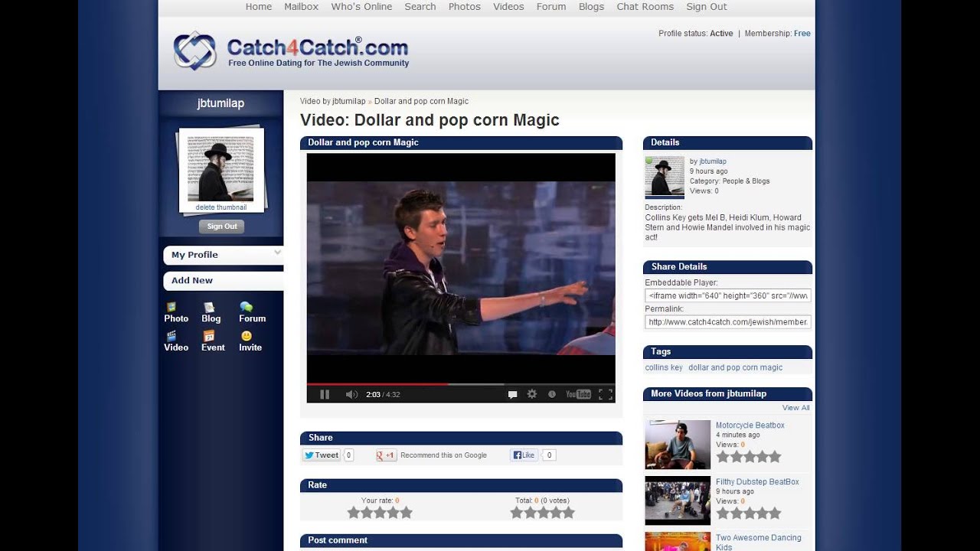The height and width of the screenshot is (551, 980).
Task: Click the Video icon under Add New
Action: [171, 335]
